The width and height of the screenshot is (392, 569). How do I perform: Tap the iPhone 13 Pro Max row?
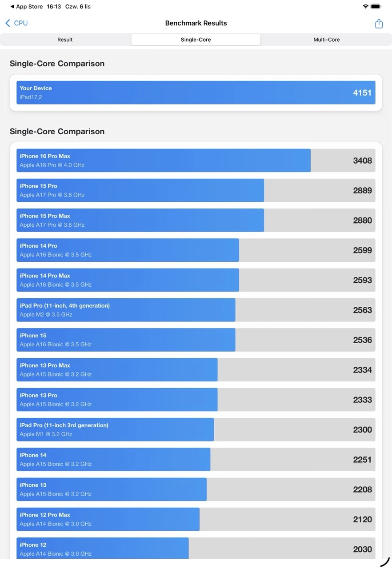[196, 369]
